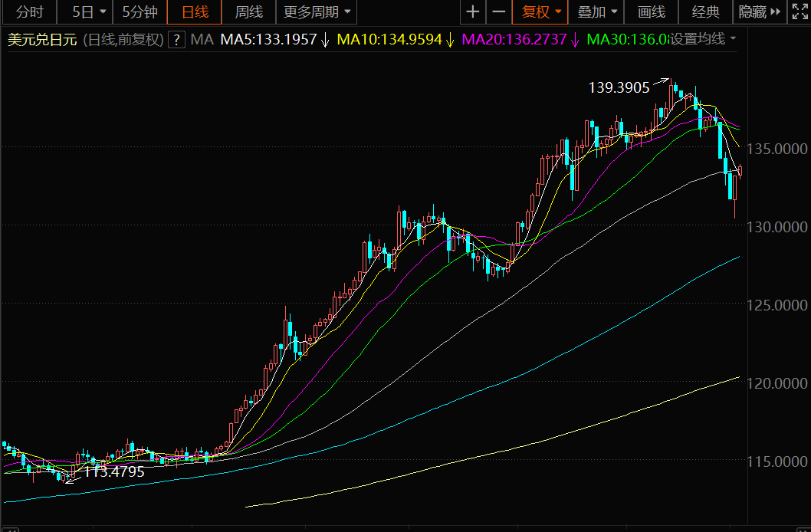Viewport: 811px width, 532px height.
Task: Expand the 更多周期 dropdown
Action: [317, 12]
